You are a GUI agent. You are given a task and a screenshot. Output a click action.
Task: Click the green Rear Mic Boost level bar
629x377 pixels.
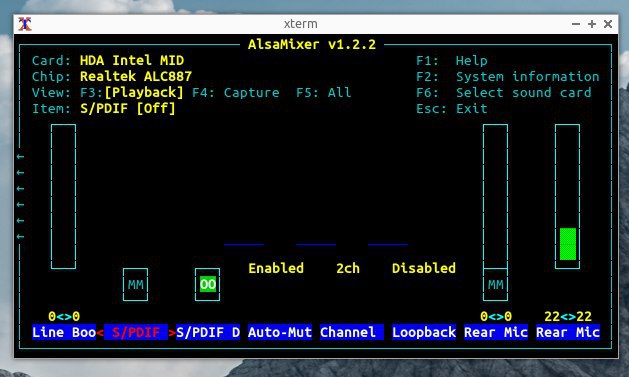568,244
